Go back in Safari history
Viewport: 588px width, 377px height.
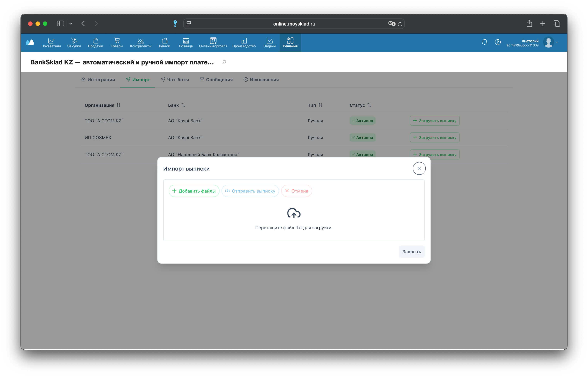coord(83,23)
